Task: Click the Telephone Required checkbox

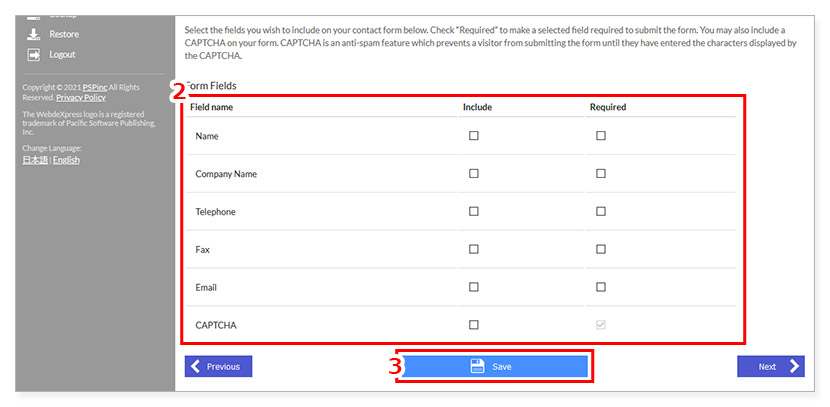Action: point(601,211)
